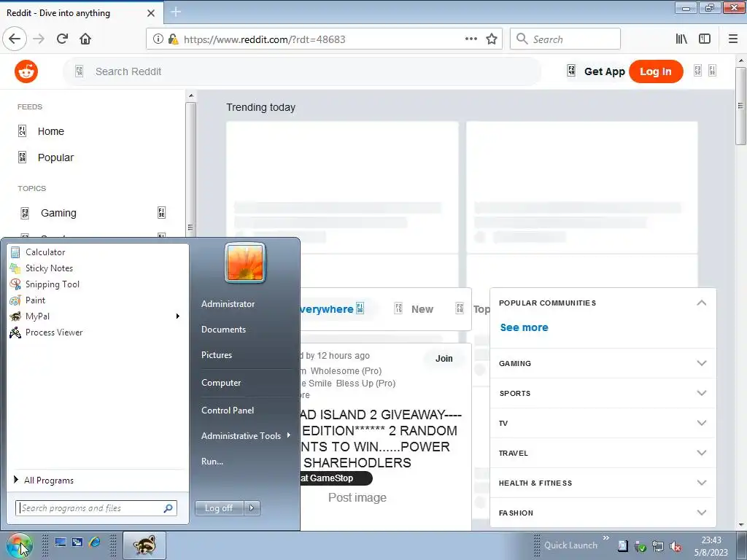The image size is (747, 560).
Task: Focus the Search Reddit field
Action: 302,71
